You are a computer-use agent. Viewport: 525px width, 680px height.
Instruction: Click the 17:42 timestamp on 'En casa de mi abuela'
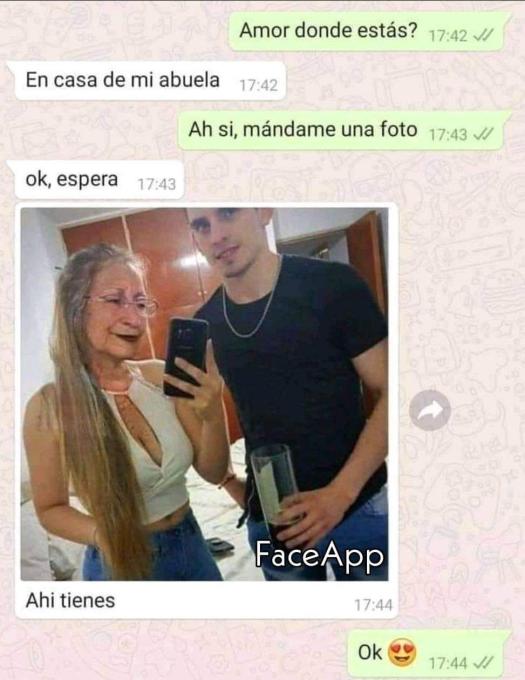coord(258,85)
